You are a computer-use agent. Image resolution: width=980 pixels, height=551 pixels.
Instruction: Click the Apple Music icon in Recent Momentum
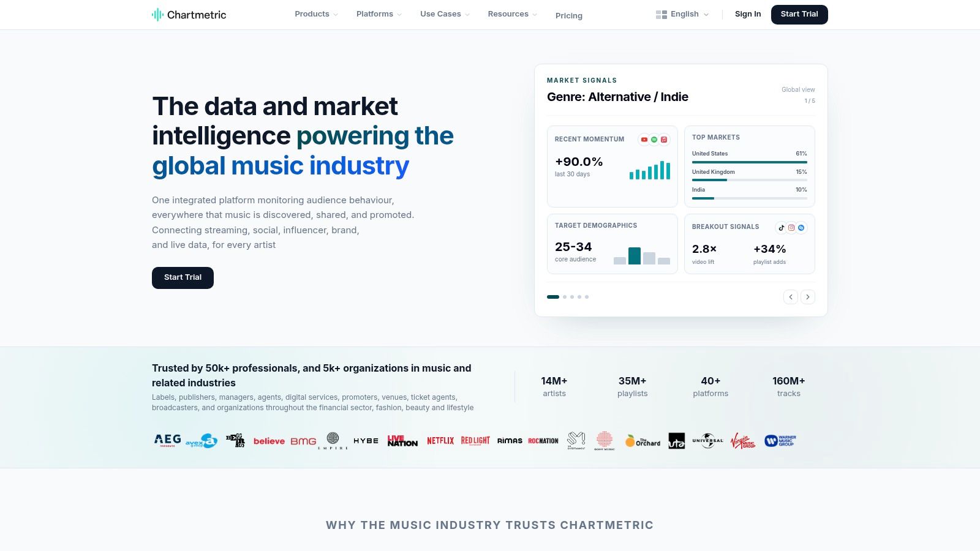[x=664, y=140]
